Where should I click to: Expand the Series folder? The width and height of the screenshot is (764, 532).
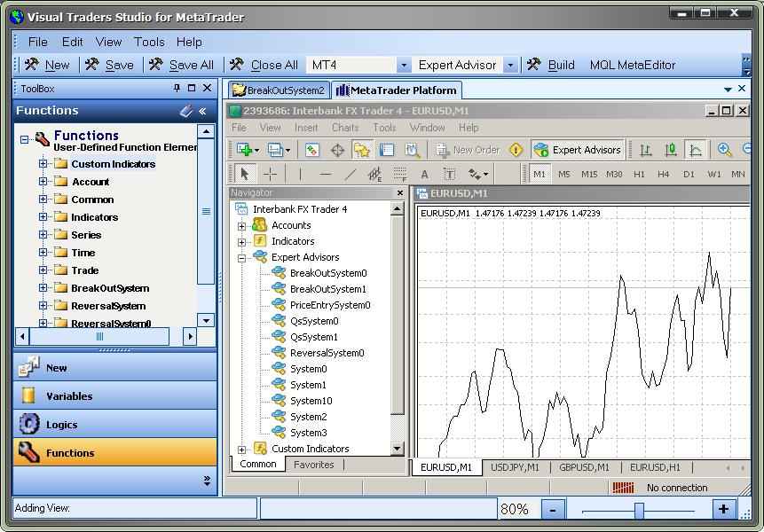[x=43, y=235]
